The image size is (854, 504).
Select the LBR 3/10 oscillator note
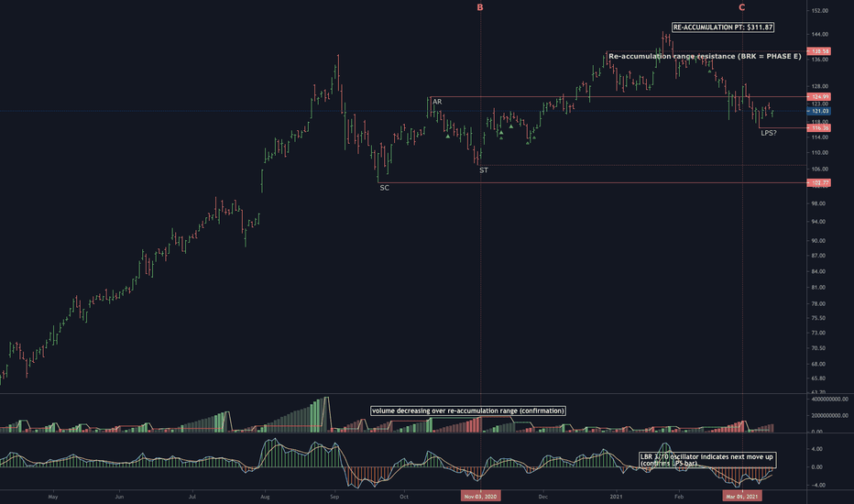[707, 460]
